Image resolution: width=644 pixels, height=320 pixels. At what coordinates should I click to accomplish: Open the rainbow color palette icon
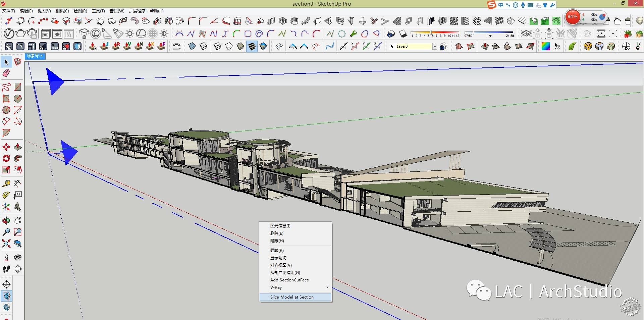pos(545,46)
